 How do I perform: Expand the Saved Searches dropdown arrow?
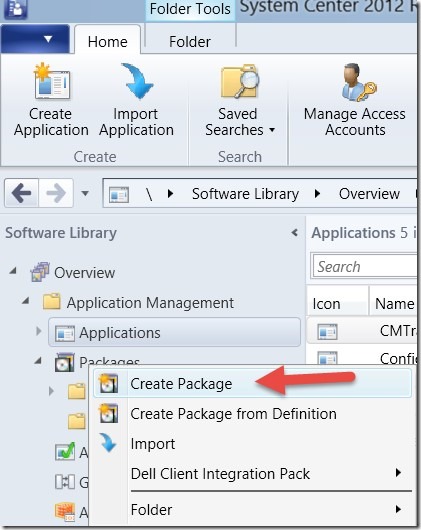tap(272, 130)
